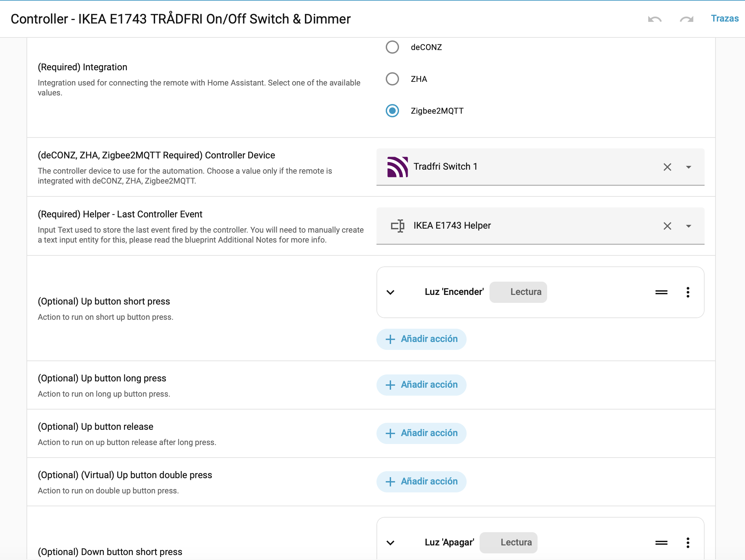Image resolution: width=745 pixels, height=560 pixels.
Task: Select the Zigbee2MQTT radio button
Action: point(392,111)
